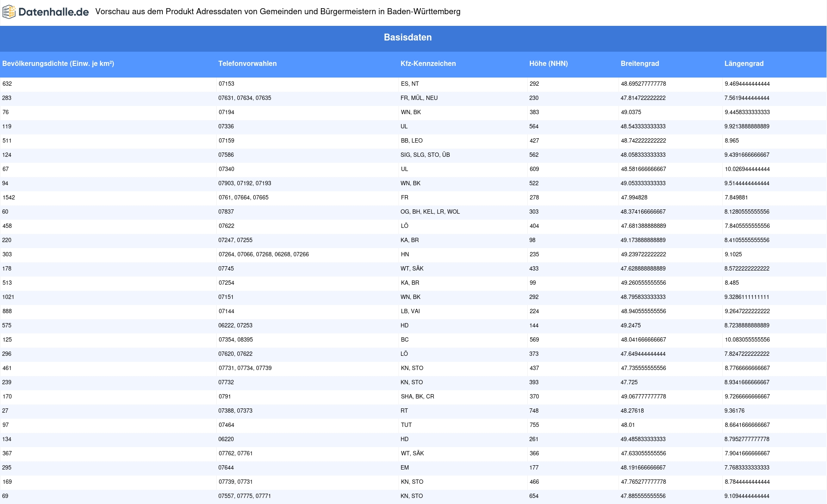827x504 pixels.
Task: Click plate cell 'ES, NT'
Action: point(410,84)
